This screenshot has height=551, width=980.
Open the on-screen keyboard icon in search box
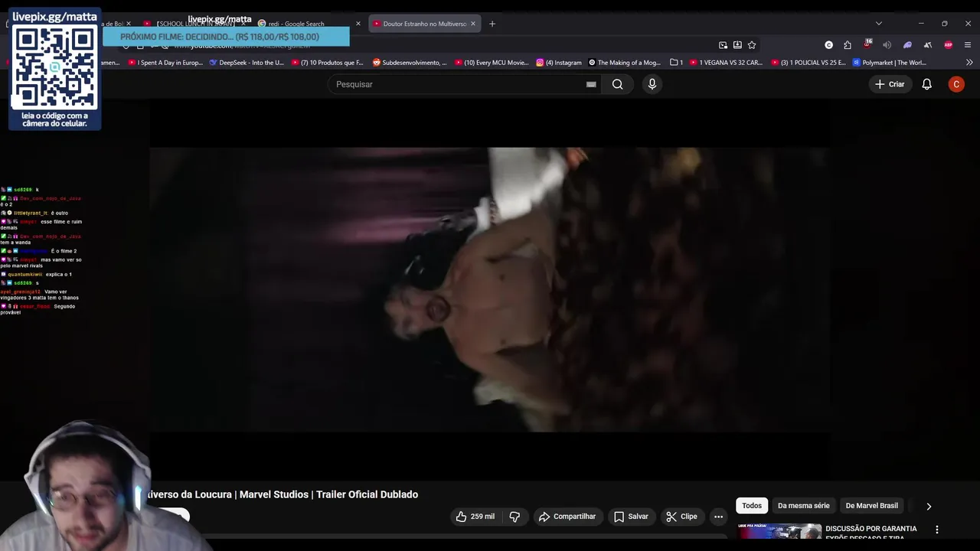pyautogui.click(x=591, y=84)
